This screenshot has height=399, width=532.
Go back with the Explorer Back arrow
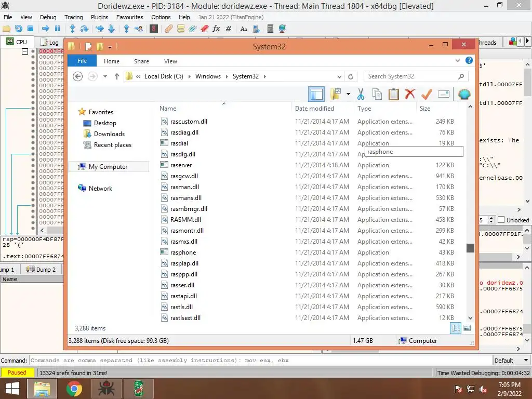[78, 76]
